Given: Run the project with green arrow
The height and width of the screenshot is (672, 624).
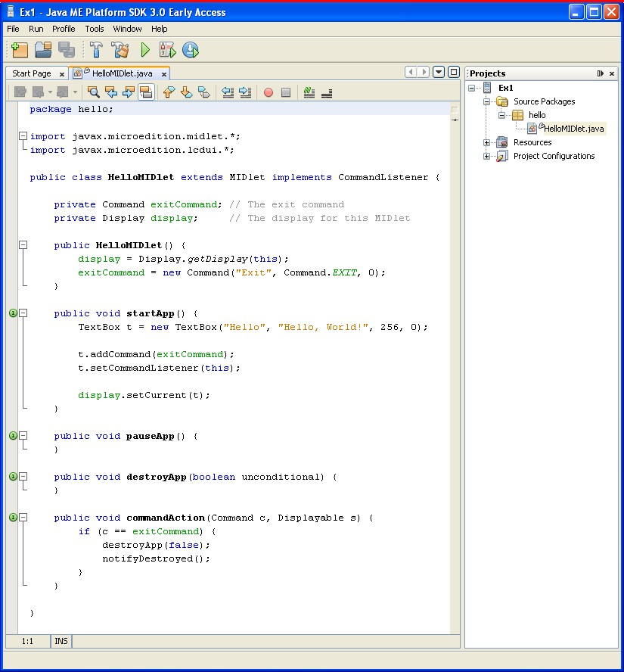Looking at the screenshot, I should click(x=145, y=50).
